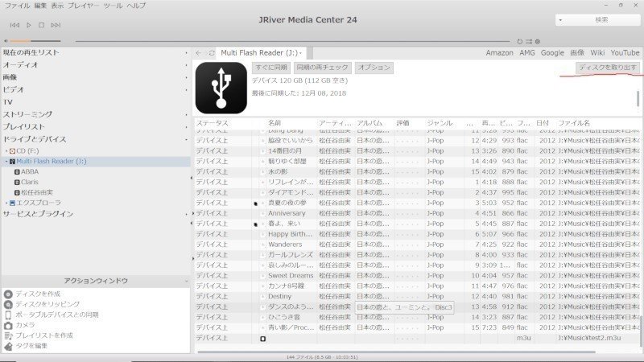644x362 pixels.
Task: Click in the 検索 search field
Action: tap(602, 19)
